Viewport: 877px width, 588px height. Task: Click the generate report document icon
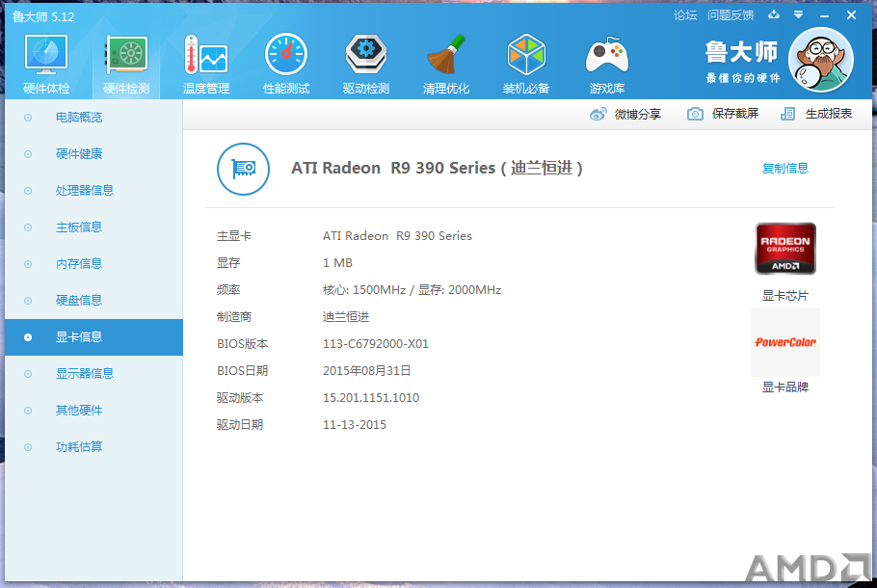click(x=787, y=114)
